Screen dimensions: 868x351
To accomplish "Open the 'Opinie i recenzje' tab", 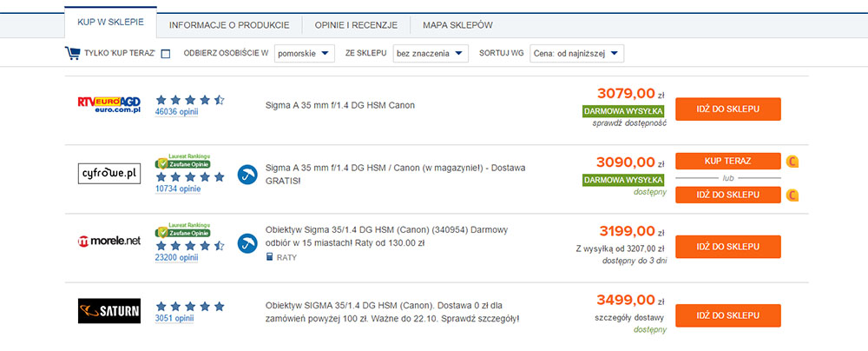I will click(356, 25).
